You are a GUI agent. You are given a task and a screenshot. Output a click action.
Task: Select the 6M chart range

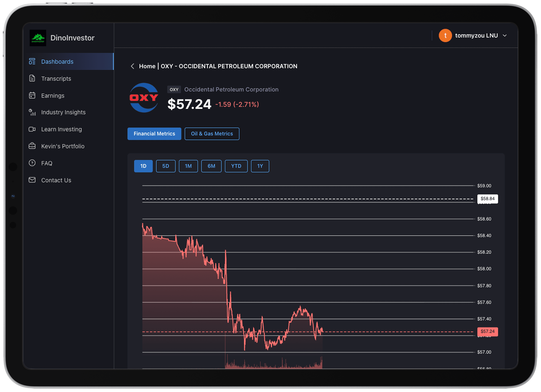(x=211, y=166)
